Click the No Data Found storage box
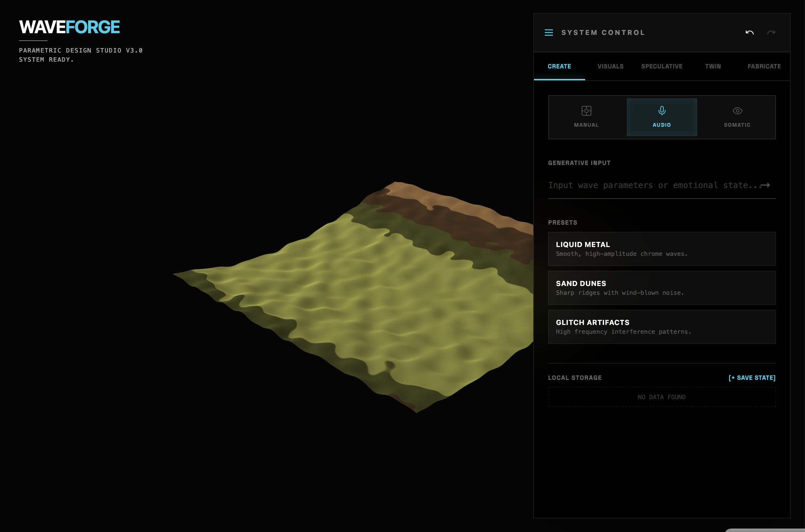 [661, 397]
